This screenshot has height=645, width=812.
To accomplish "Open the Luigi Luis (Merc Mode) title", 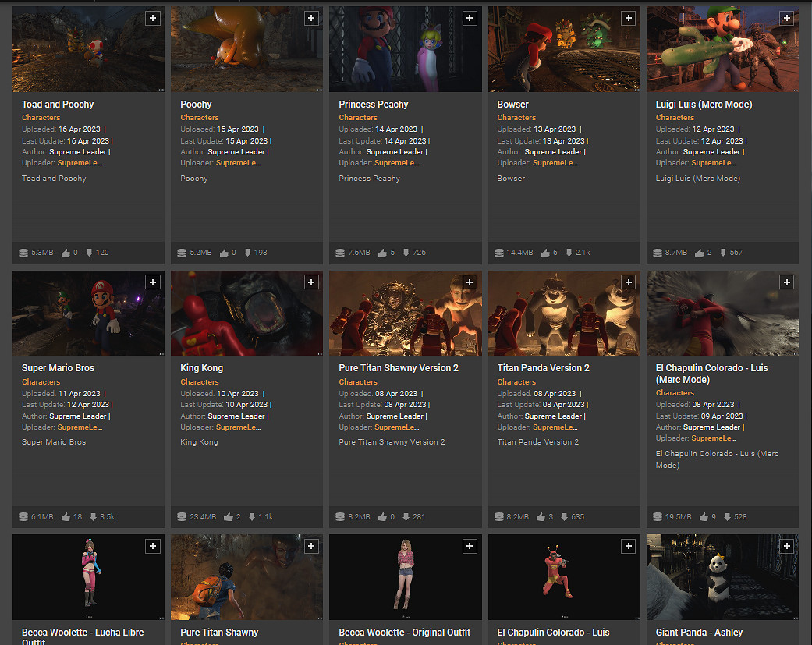I will click(704, 105).
